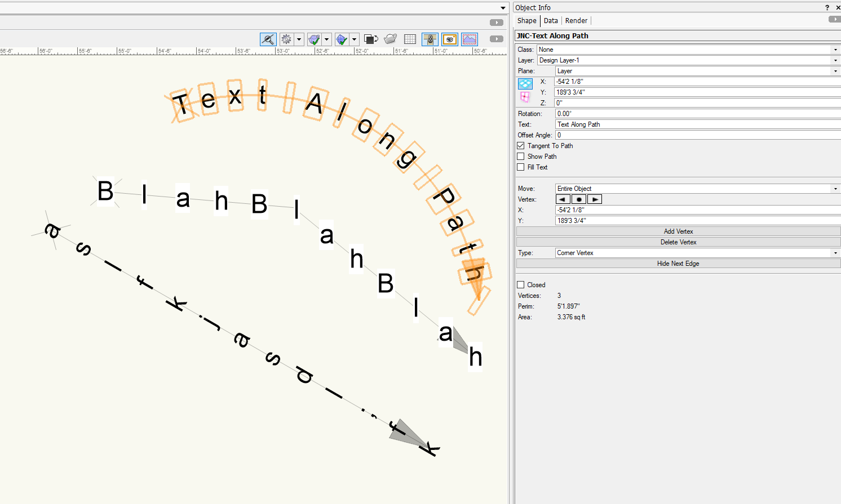Viewport: 841px width, 504px height.
Task: Enable the Show Path checkbox
Action: (521, 157)
